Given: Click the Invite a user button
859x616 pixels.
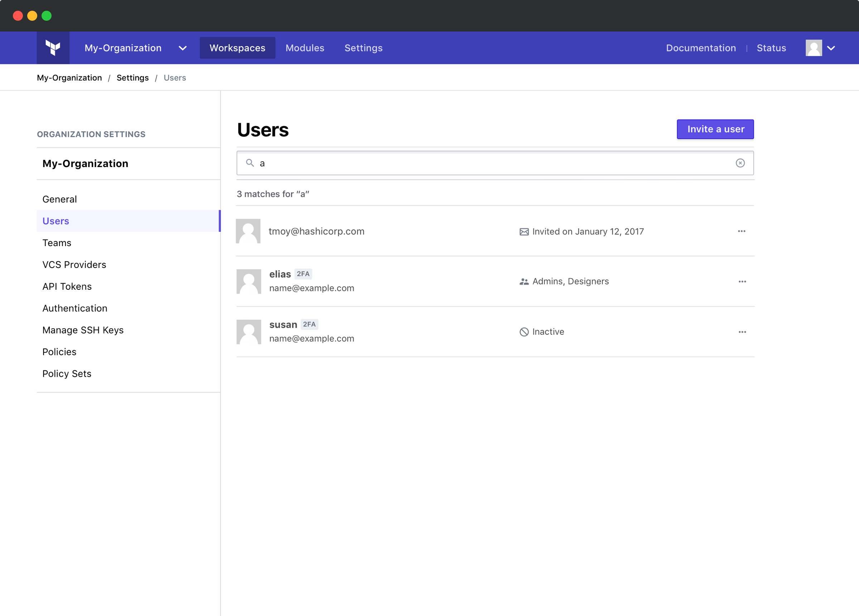Looking at the screenshot, I should pos(715,129).
